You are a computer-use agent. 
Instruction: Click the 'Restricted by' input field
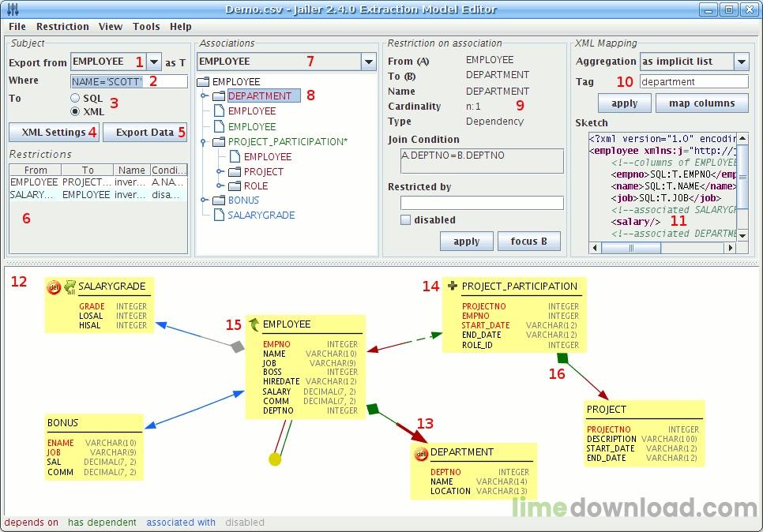click(482, 203)
